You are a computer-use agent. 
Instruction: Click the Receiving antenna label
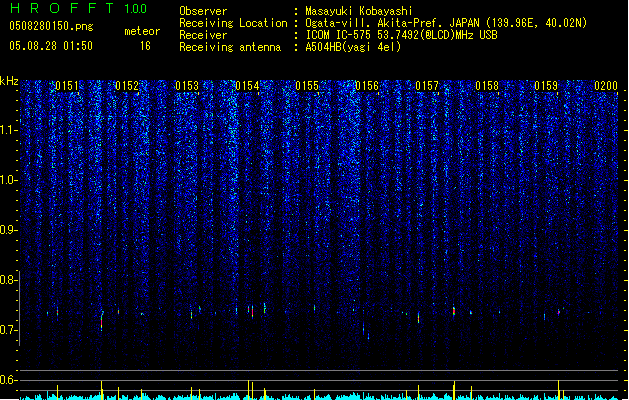[230, 47]
